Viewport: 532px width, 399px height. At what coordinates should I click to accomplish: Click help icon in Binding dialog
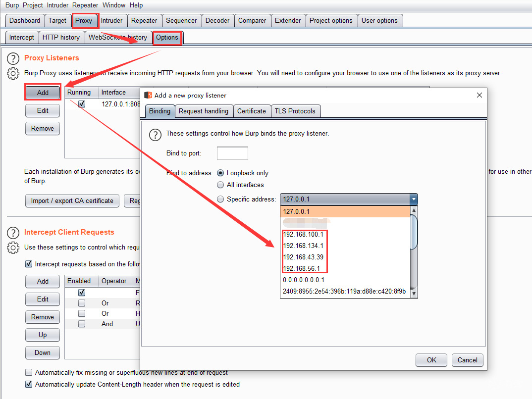click(155, 135)
